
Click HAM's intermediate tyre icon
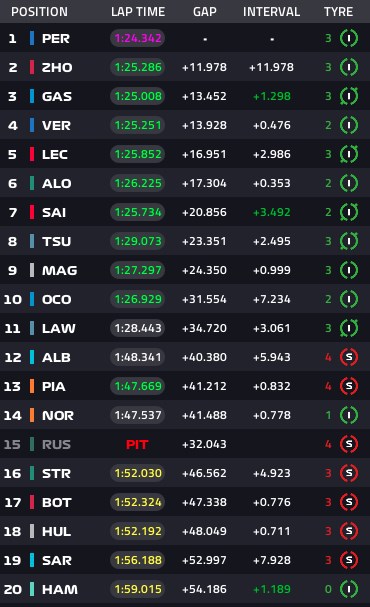[349, 589]
